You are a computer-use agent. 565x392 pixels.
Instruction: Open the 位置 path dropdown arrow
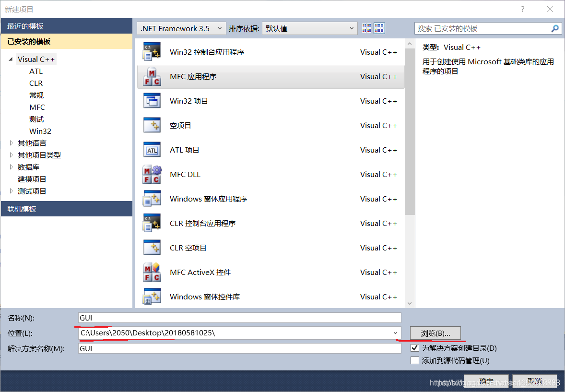pos(395,333)
